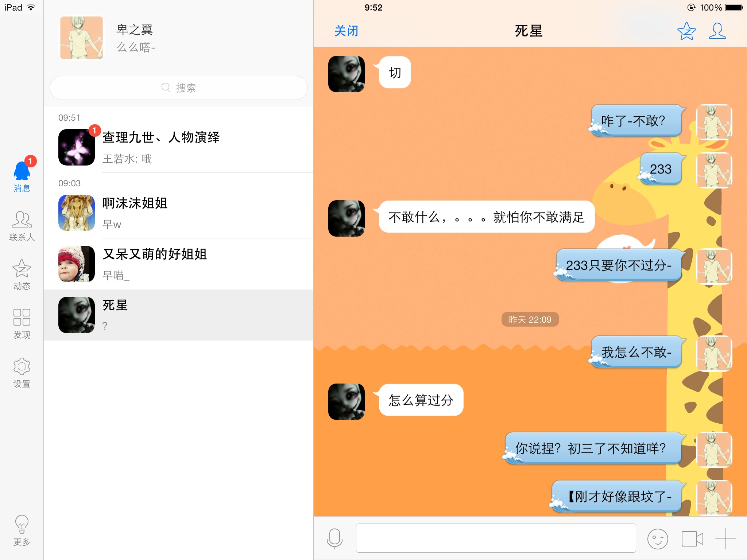Open chat with 又呆又萌的好姐姐
This screenshot has width=747, height=560.
(x=179, y=264)
